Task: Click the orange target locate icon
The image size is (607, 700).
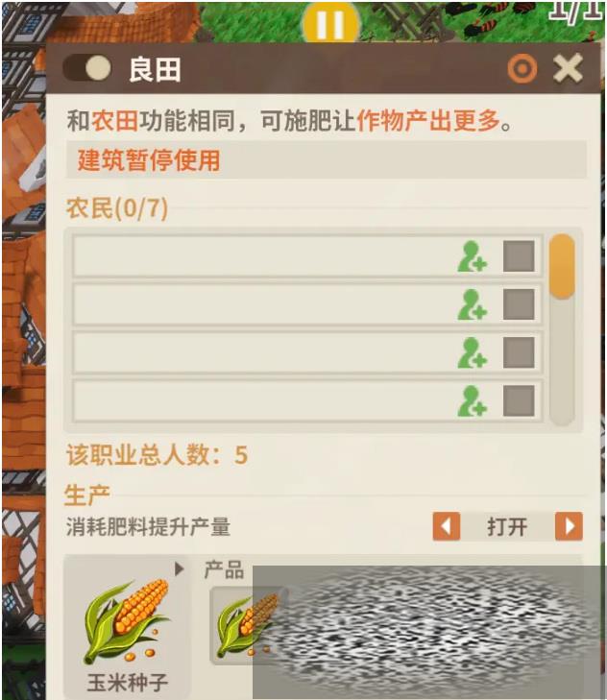Action: click(522, 69)
